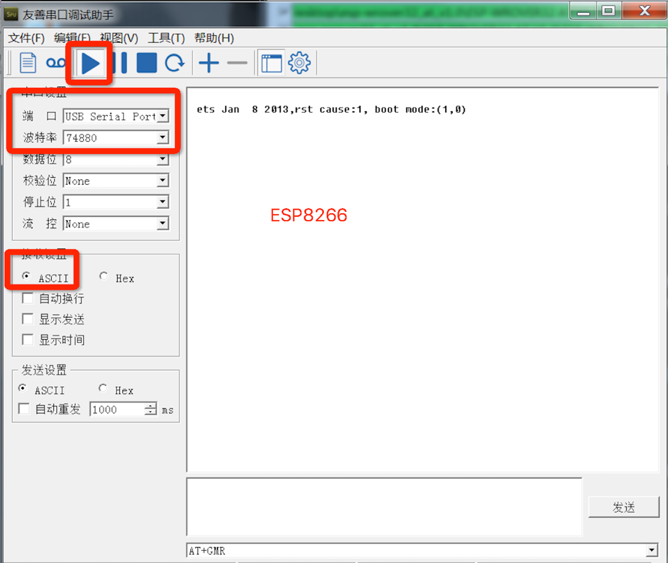This screenshot has width=668, height=564.
Task: Open the 帮助(H) menu
Action: [213, 38]
